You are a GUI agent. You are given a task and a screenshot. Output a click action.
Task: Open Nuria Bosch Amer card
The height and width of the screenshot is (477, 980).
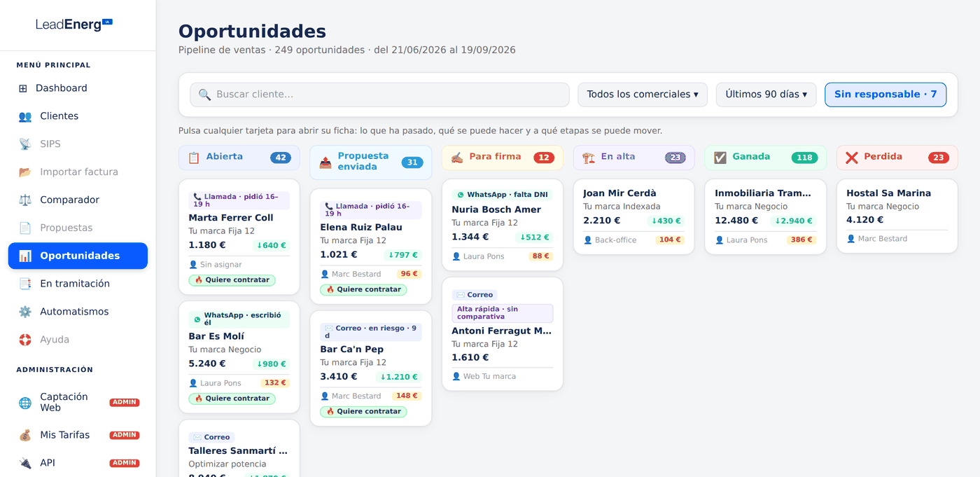coord(503,225)
